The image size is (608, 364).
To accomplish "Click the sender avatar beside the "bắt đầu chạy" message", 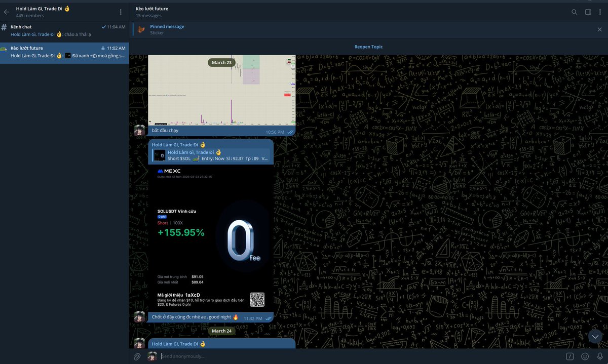I will 140,130.
